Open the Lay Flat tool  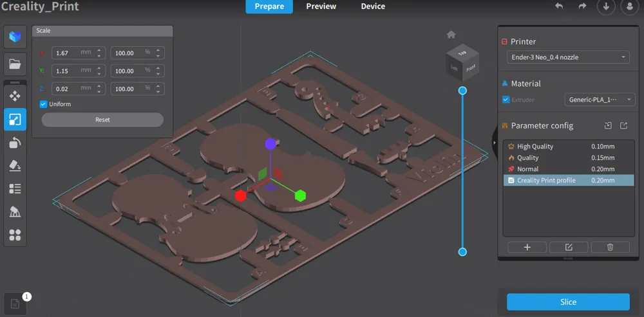pyautogui.click(x=15, y=166)
